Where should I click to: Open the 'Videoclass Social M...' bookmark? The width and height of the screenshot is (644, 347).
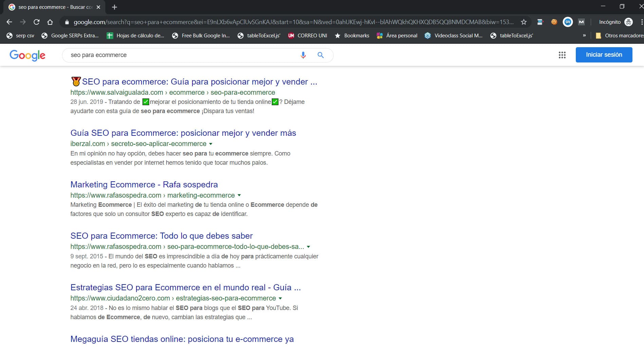(454, 36)
